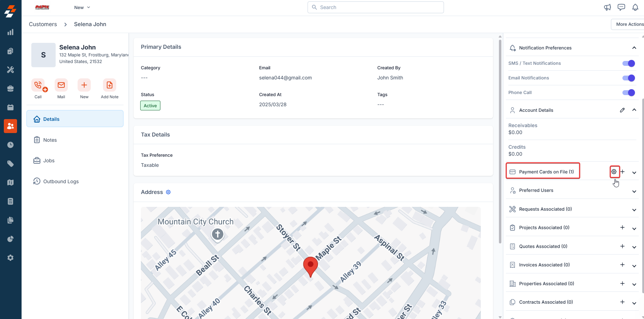Open the chat messages icon
Screen dimensions: 644x319
coord(621,7)
